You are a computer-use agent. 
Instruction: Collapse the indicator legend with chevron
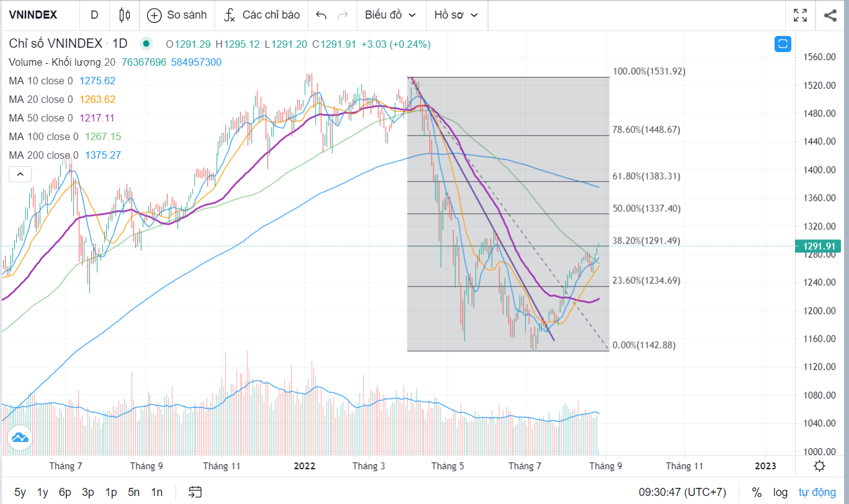[x=20, y=174]
